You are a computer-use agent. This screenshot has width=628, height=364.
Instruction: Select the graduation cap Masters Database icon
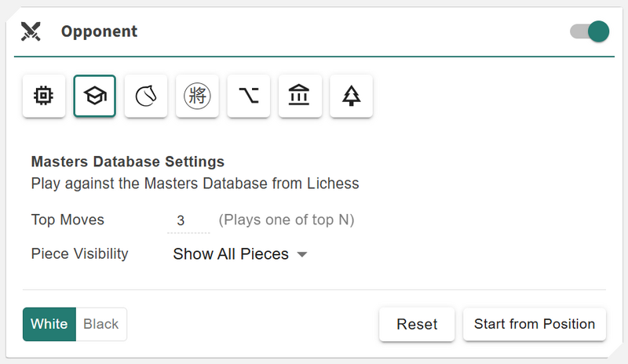[x=95, y=96]
